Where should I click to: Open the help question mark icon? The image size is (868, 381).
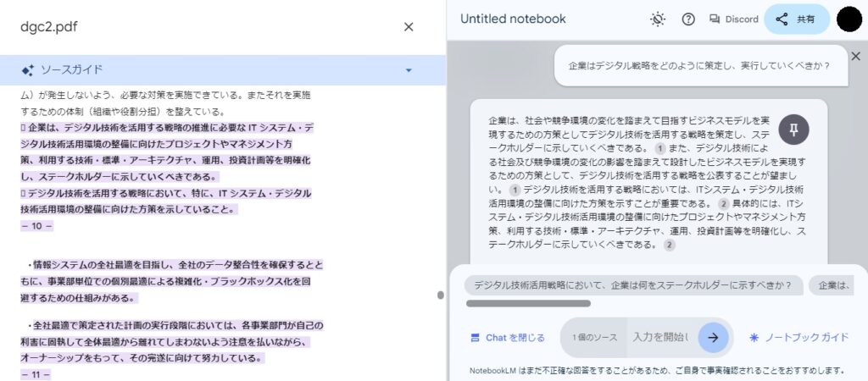tap(688, 19)
